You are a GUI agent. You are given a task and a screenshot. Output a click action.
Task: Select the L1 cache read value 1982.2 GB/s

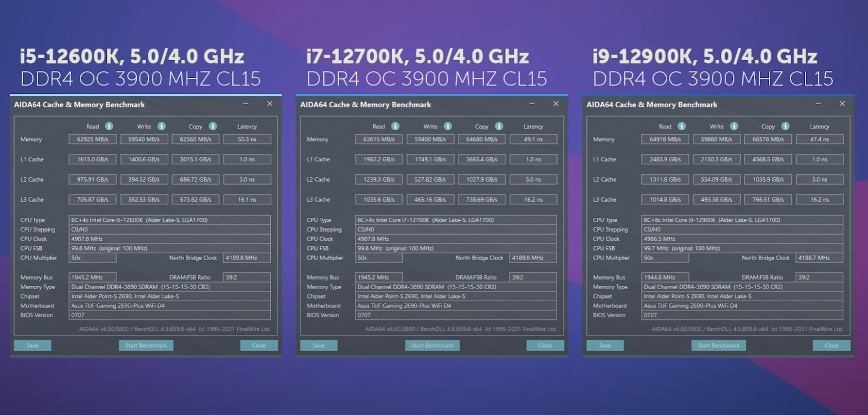(x=379, y=159)
